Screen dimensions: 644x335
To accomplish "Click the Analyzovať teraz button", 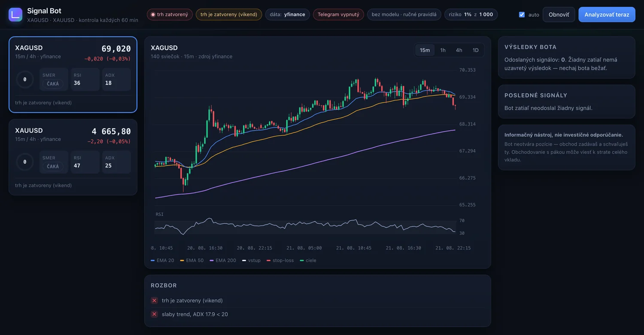I will click(607, 15).
